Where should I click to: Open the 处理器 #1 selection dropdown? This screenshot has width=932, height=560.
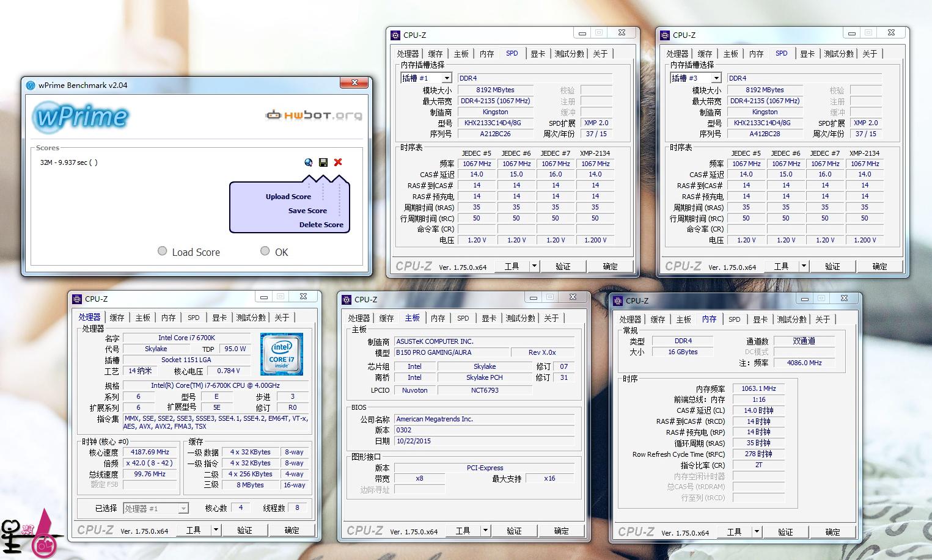point(183,509)
